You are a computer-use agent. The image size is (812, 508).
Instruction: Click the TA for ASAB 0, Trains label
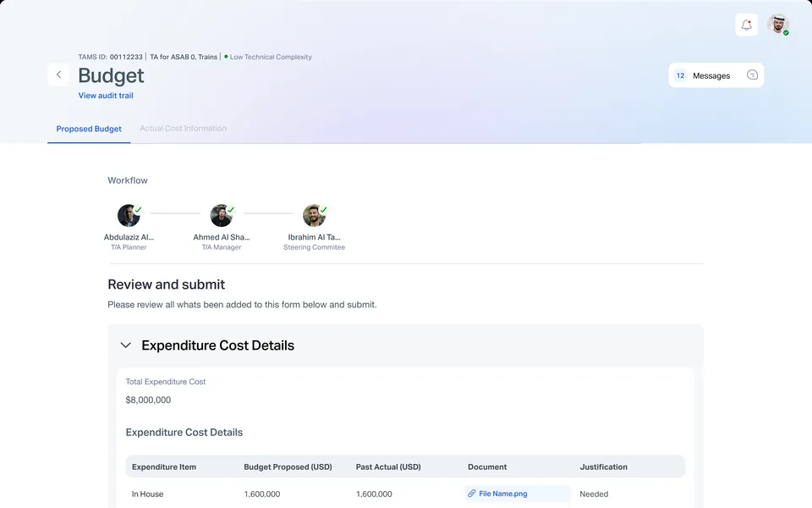point(184,57)
